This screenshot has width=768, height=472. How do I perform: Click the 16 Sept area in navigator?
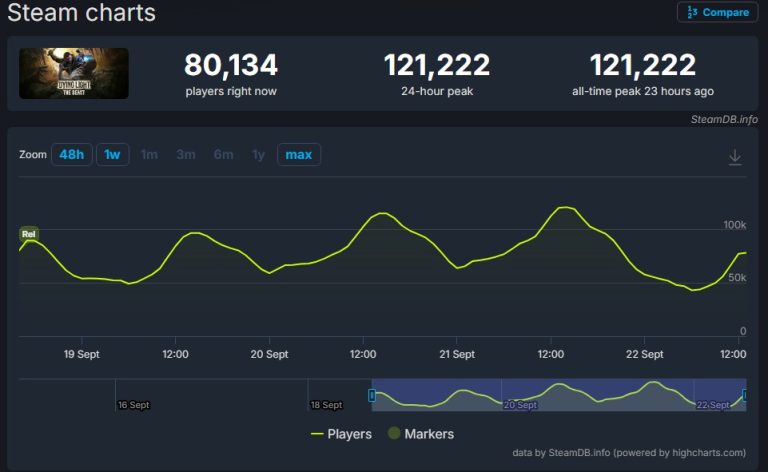click(x=133, y=404)
